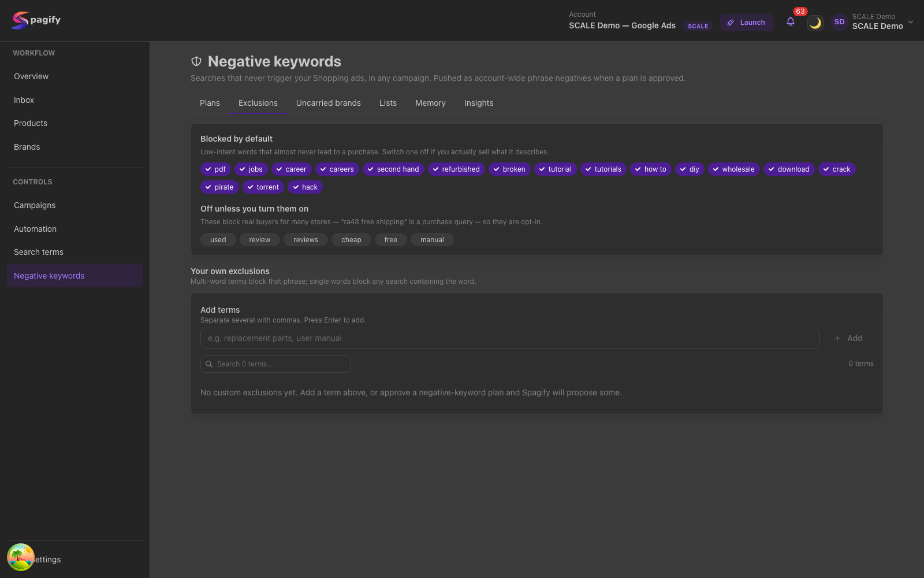Image resolution: width=924 pixels, height=578 pixels.
Task: Open Automation in the sidebar
Action: 74,229
